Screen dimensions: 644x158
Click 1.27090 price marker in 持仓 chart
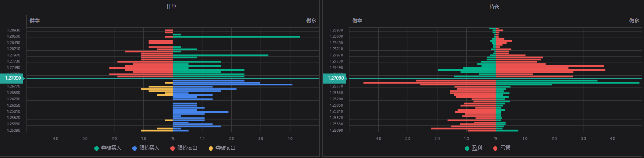(x=335, y=78)
